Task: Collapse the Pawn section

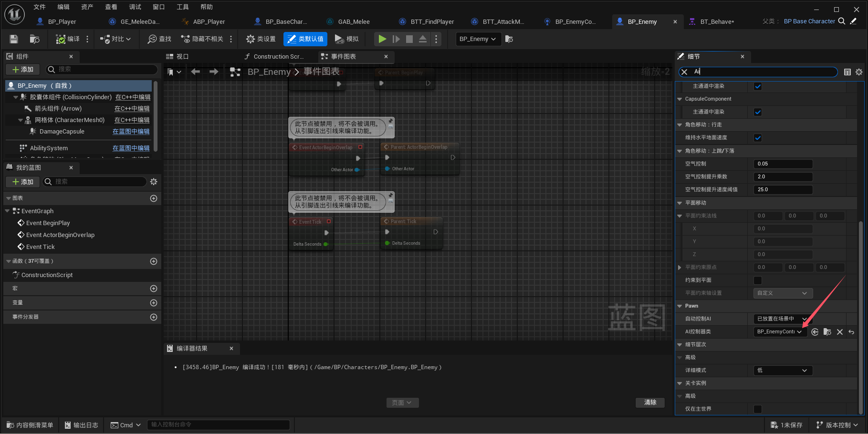Action: coord(680,306)
